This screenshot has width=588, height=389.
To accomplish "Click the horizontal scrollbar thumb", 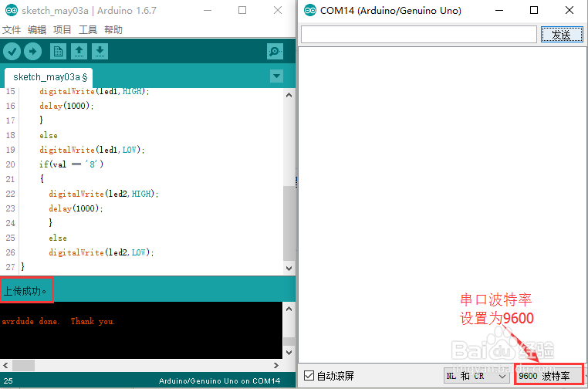I will [24, 365].
